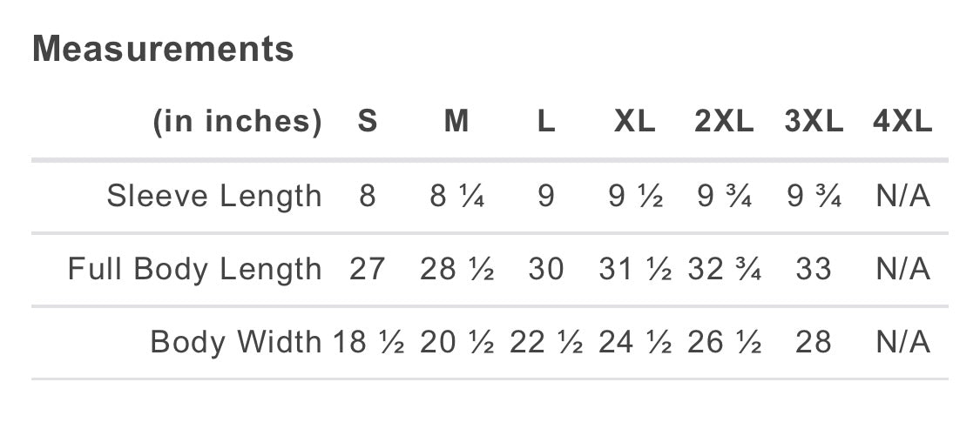980x429 pixels.
Task: Select the 2XL size column header
Action: (724, 122)
